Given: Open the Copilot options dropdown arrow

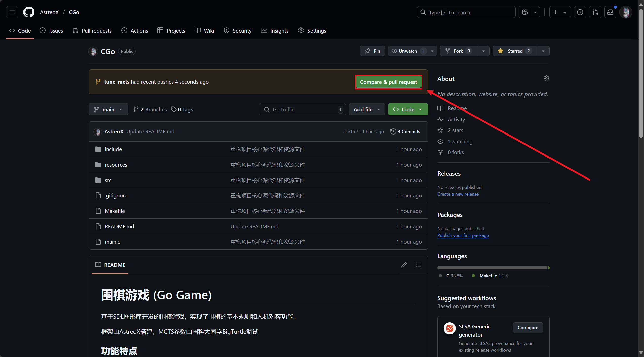Looking at the screenshot, I should coord(535,12).
